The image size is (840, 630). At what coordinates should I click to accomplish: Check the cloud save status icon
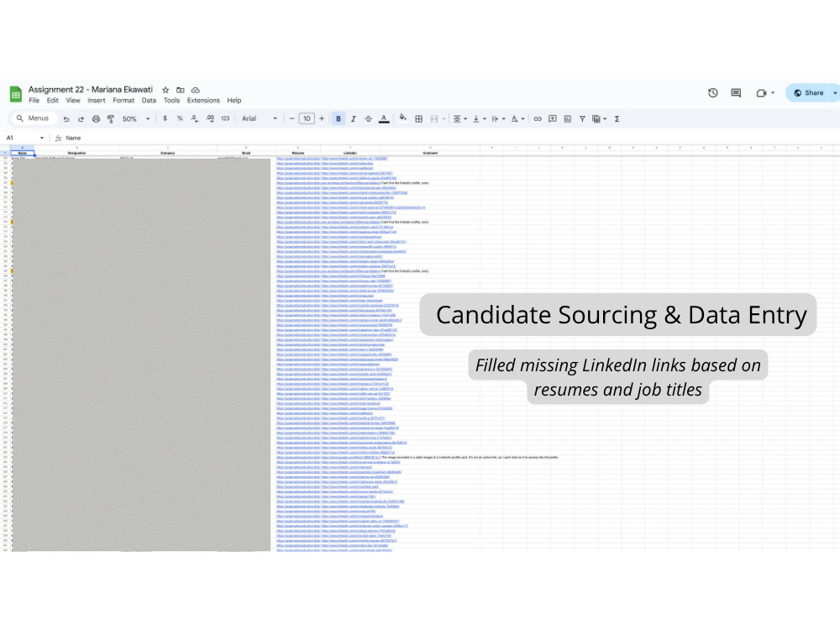point(196,90)
